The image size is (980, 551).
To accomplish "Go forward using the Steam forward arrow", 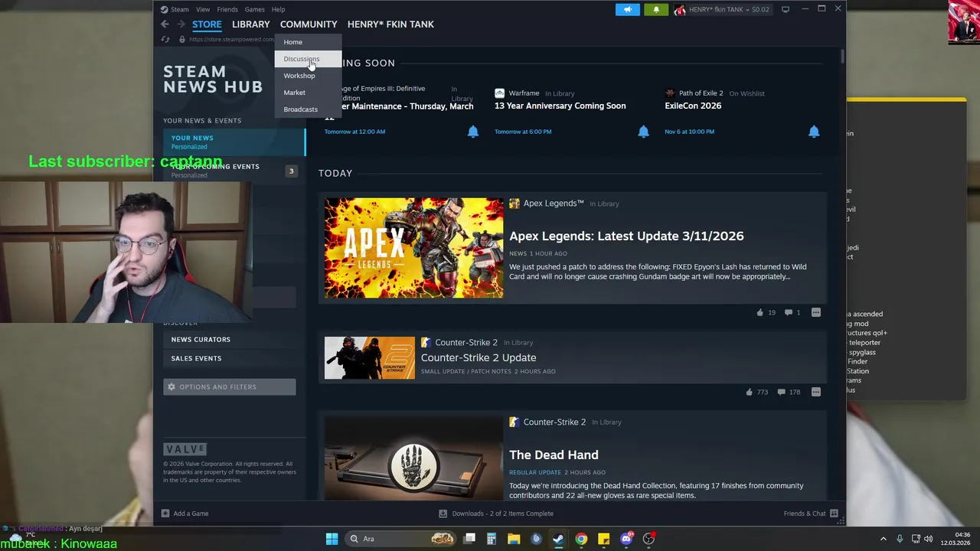I will [x=181, y=24].
